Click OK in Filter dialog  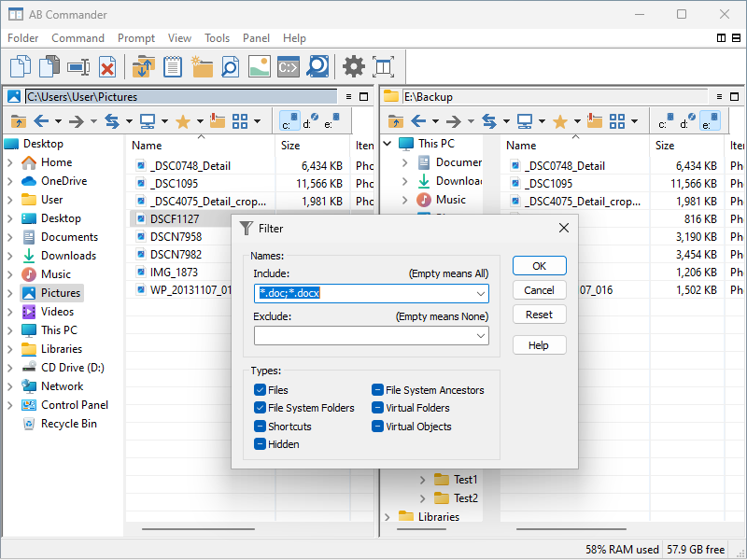pyautogui.click(x=540, y=266)
